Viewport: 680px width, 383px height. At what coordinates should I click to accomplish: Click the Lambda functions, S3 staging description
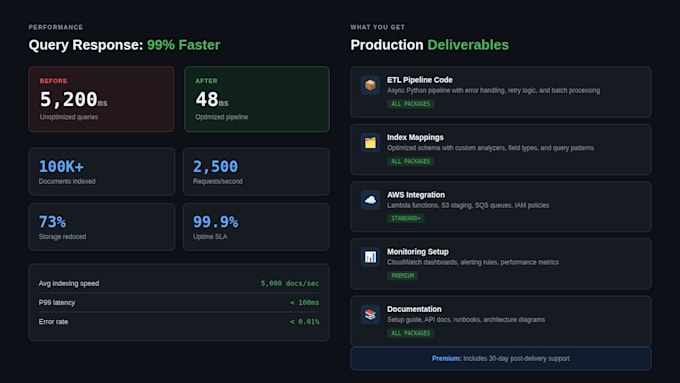click(x=468, y=205)
